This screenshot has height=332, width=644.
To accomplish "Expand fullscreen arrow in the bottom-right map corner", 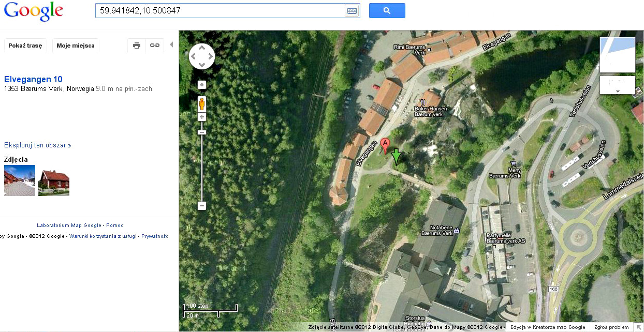I will click(x=638, y=327).
